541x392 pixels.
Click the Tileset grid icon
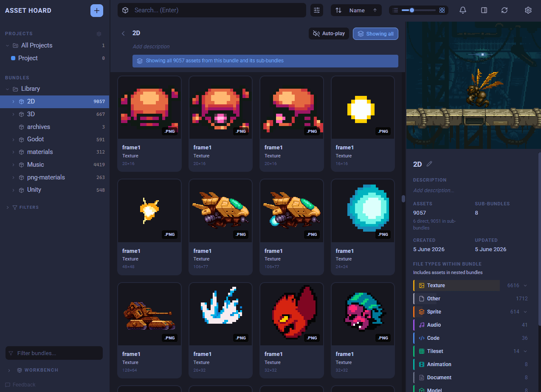(422, 351)
